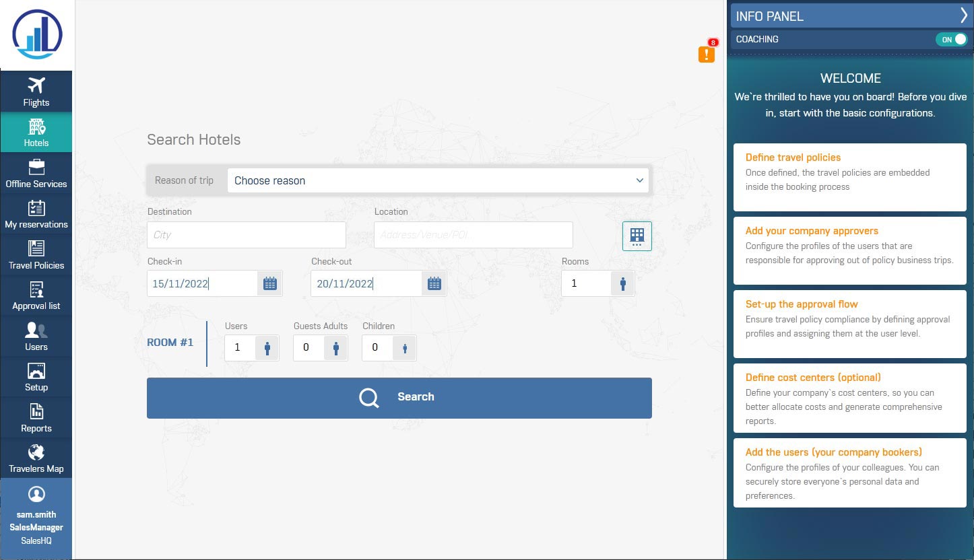Viewport: 974px width, 560px height.
Task: Open Travelers Map globe icon
Action: pos(36,452)
